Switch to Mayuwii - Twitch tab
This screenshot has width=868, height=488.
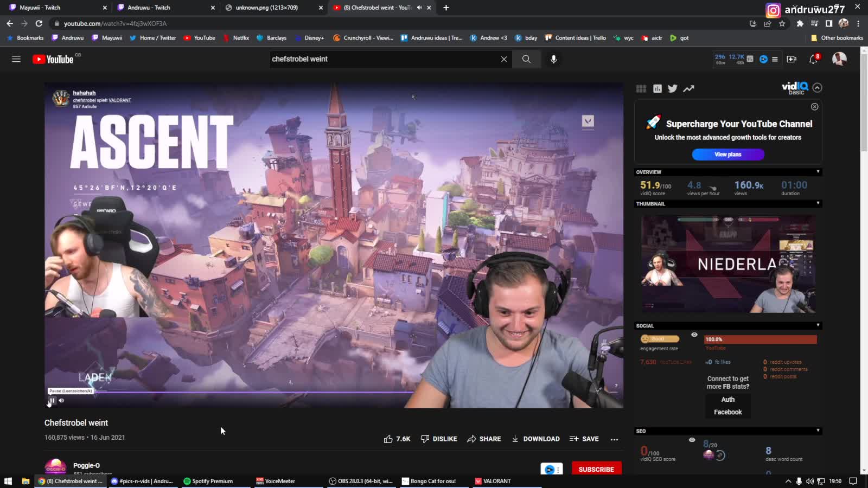pyautogui.click(x=58, y=8)
